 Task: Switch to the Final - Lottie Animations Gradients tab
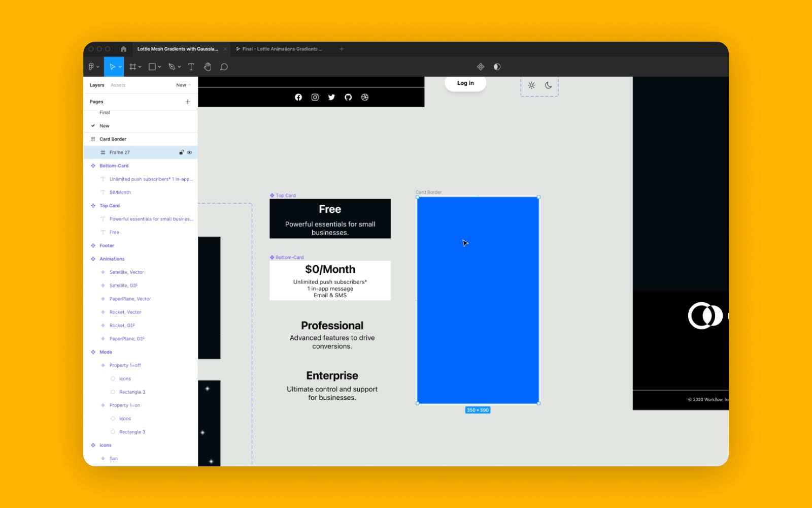pos(282,49)
